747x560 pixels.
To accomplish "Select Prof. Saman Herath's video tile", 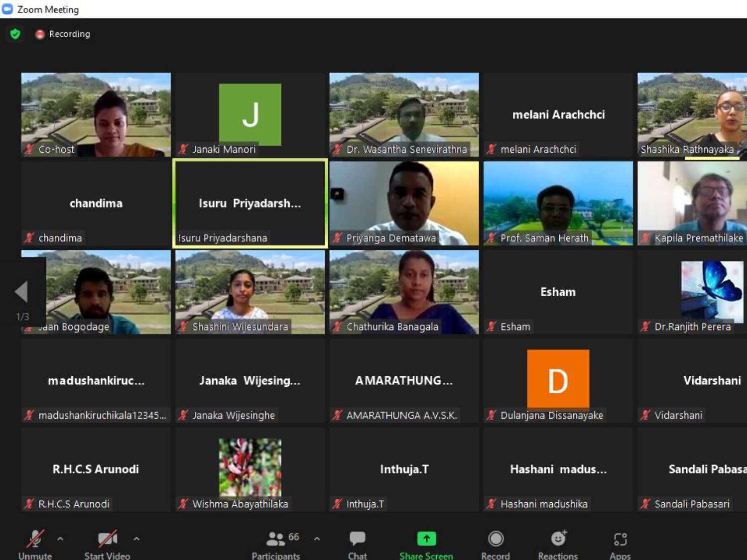I will (x=558, y=204).
